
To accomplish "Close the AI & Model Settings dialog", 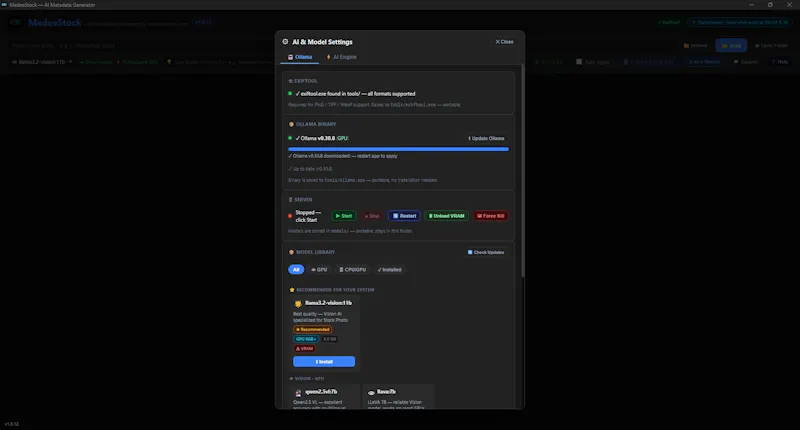I will point(504,42).
